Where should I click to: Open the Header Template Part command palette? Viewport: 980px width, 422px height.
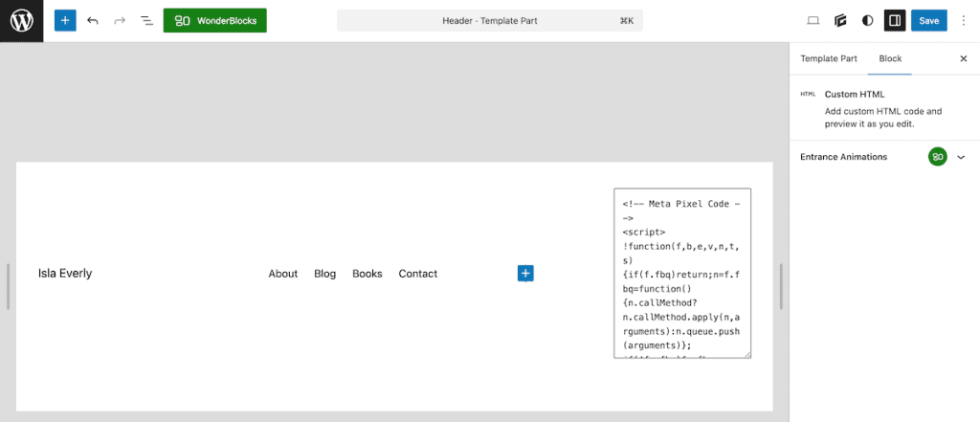[x=489, y=21]
